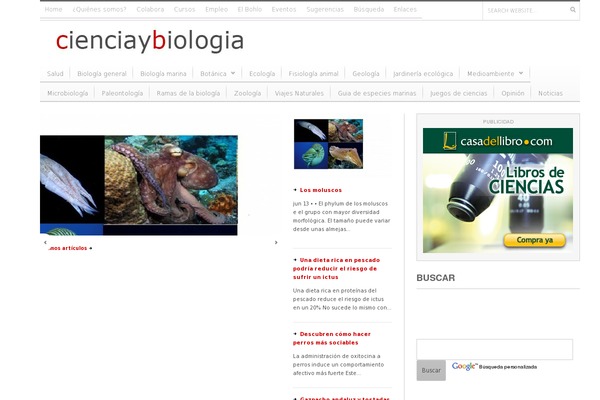
Task: Open Sugerencias in top menu
Action: pyautogui.click(x=325, y=9)
